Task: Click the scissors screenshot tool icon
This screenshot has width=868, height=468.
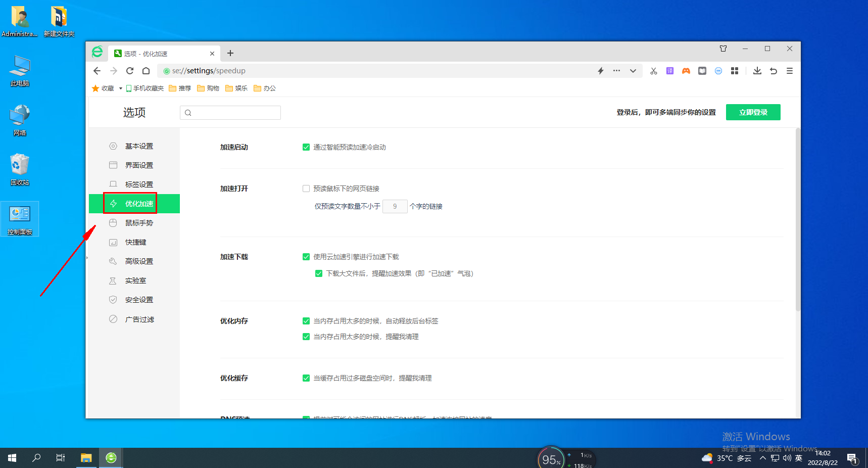Action: point(654,71)
